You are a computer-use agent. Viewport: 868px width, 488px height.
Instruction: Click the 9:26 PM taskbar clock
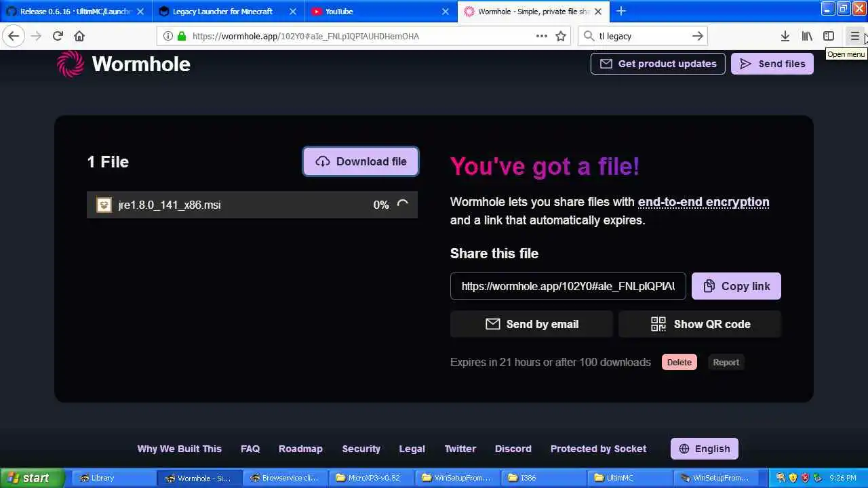tap(843, 478)
